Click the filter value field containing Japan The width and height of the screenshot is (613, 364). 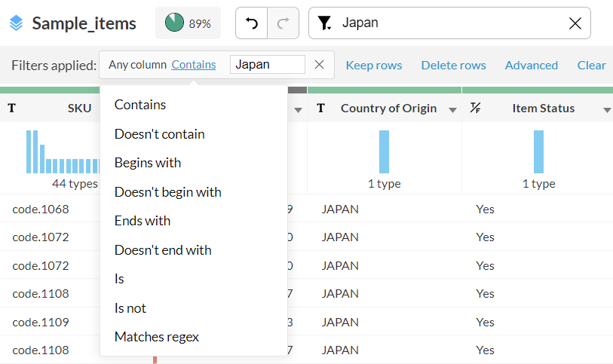(x=267, y=65)
